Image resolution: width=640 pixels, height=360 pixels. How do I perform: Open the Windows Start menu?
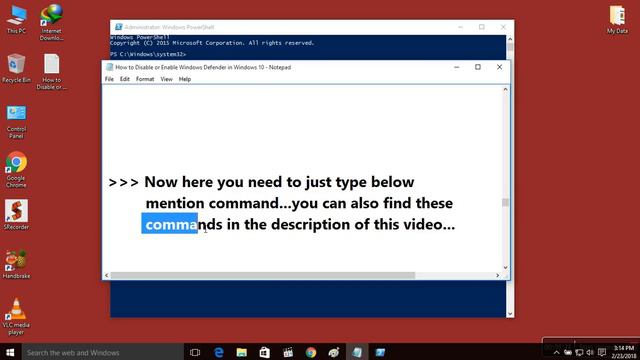[10, 352]
